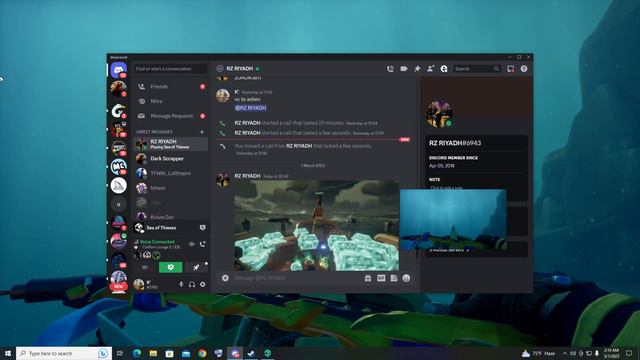This screenshot has width=640, height=360.
Task: Open the sticker picker
Action: 393,278
